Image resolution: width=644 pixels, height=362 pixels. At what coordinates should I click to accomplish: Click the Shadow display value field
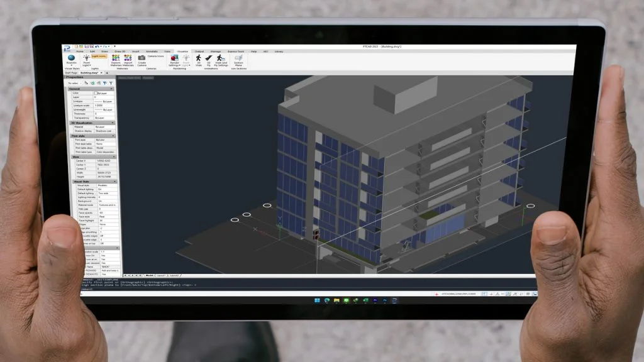(105, 131)
